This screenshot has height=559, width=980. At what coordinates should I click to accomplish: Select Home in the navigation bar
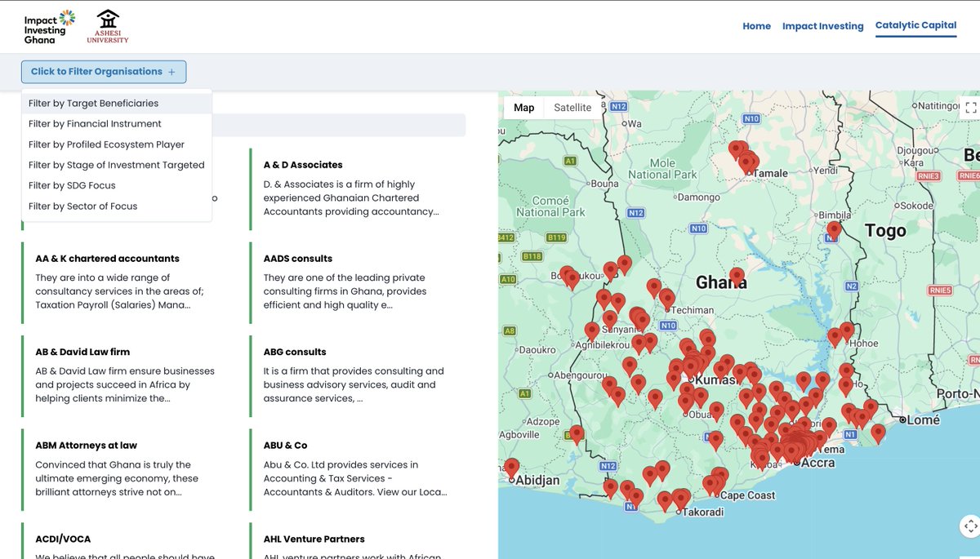756,25
